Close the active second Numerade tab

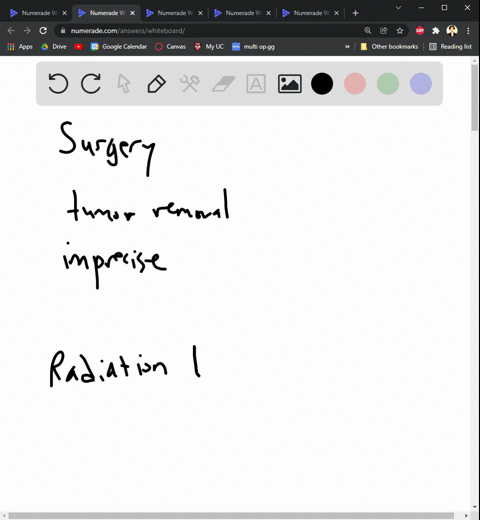(x=132, y=13)
